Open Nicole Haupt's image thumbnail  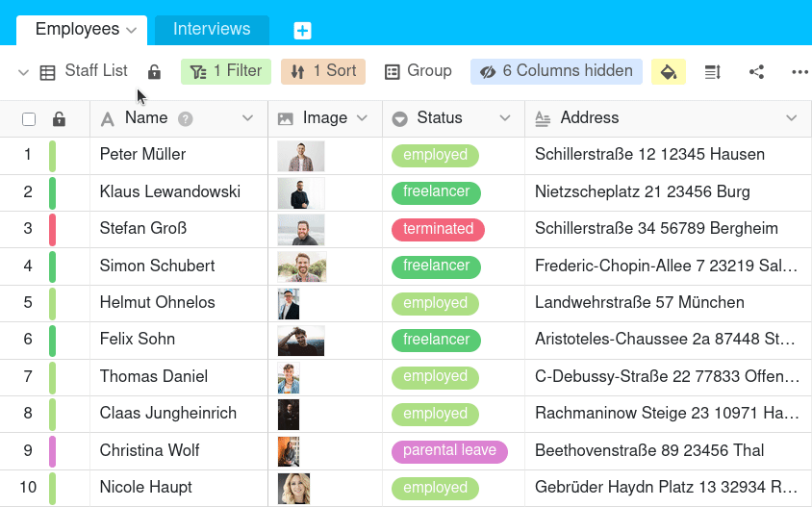tap(293, 488)
